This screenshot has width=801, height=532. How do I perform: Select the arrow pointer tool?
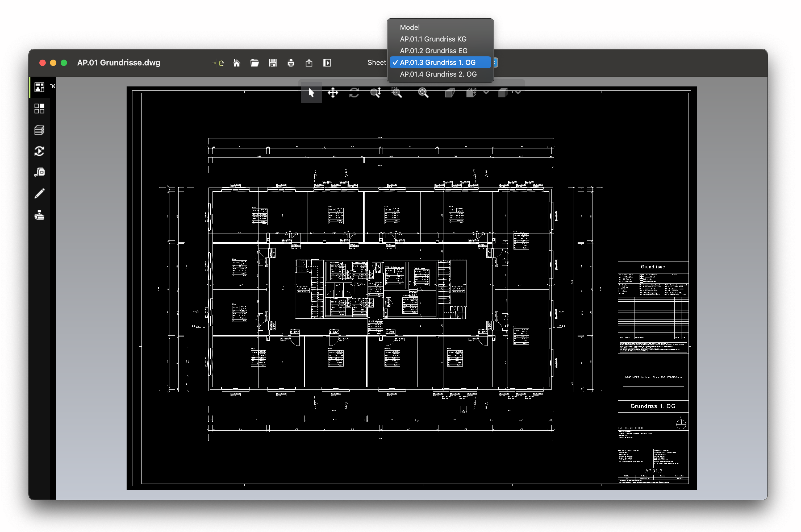[x=311, y=92]
